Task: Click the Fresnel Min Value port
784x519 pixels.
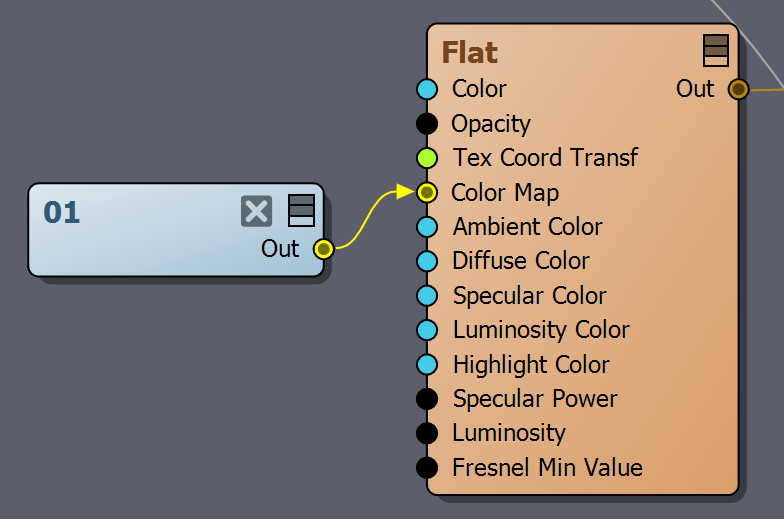Action: point(427,468)
